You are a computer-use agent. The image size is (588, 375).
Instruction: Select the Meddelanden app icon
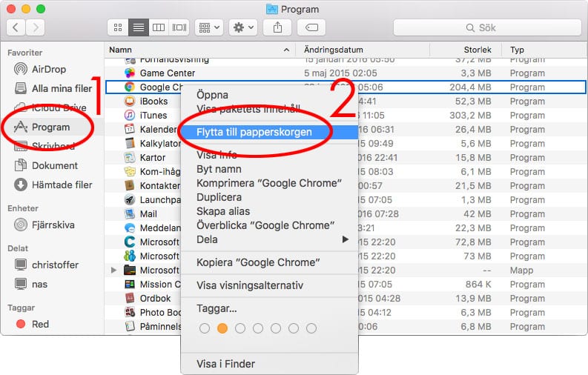pyautogui.click(x=130, y=228)
